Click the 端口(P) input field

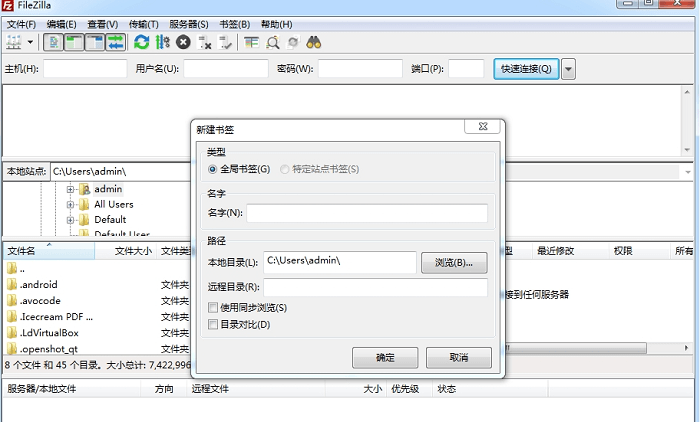pyautogui.click(x=466, y=69)
